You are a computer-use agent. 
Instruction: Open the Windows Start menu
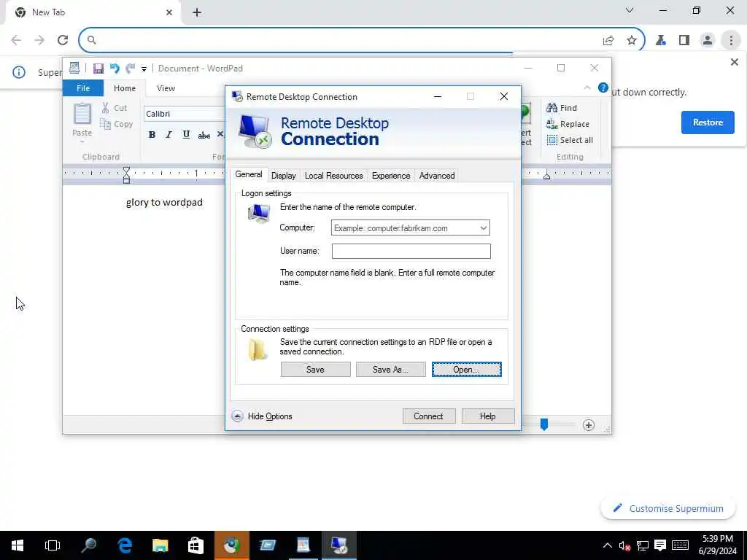pos(18,545)
